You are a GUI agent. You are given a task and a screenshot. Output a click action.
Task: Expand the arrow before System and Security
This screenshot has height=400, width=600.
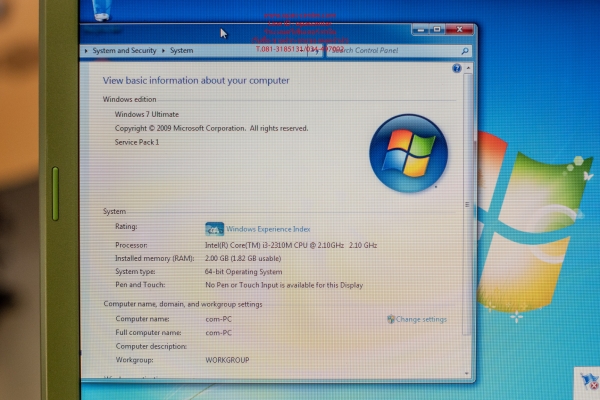tap(86, 51)
